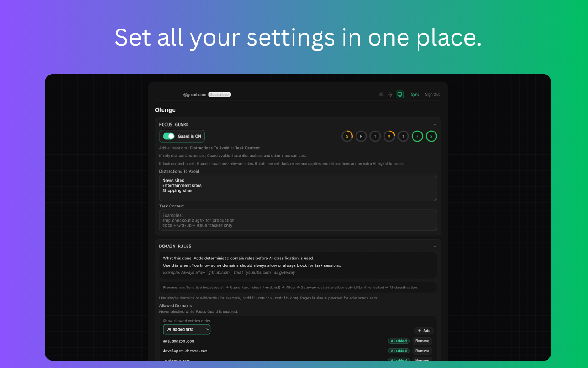Screen dimensions: 588x368
Task: Click inside the Task Context text field
Action: (x=298, y=220)
